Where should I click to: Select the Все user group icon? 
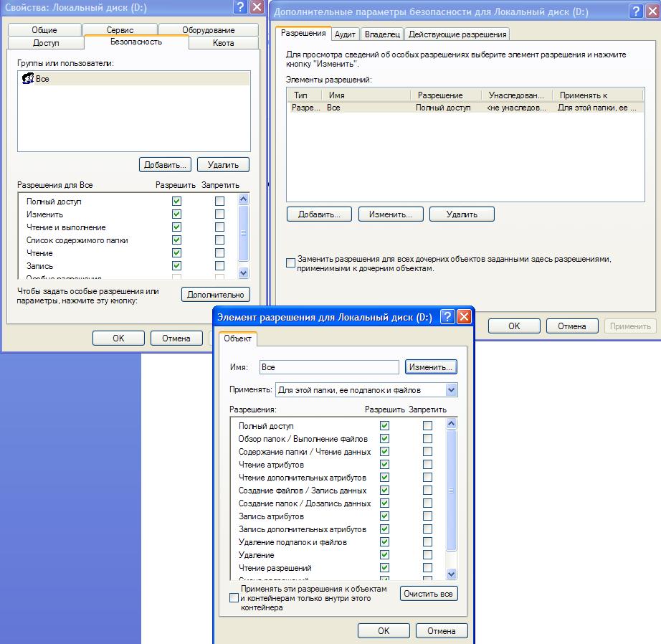(27, 79)
